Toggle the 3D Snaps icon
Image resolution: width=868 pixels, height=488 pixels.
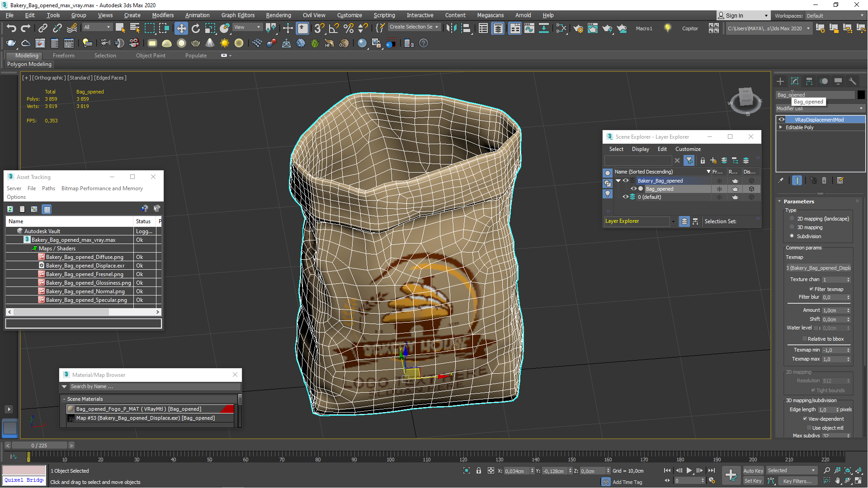click(x=320, y=28)
